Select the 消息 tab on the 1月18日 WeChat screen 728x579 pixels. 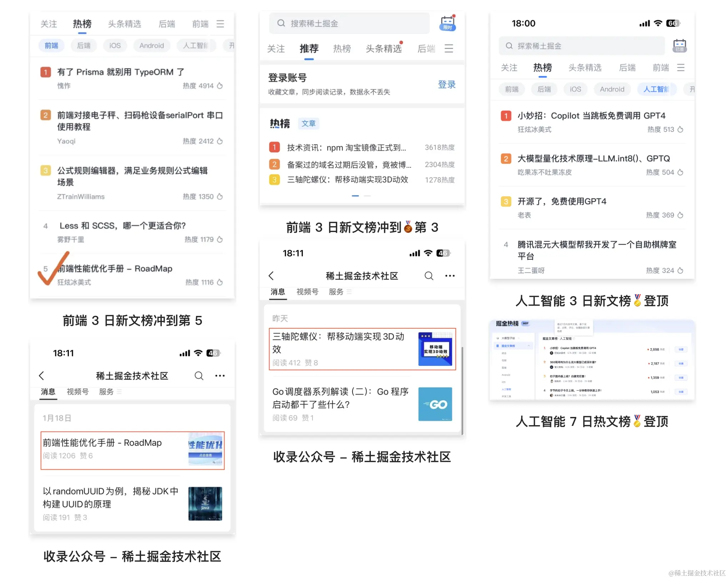click(x=48, y=392)
